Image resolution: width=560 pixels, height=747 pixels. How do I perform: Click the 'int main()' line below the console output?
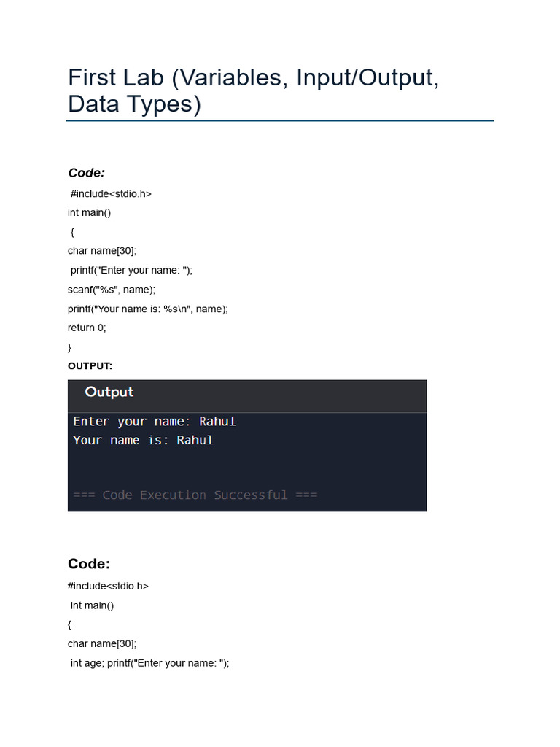[93, 605]
